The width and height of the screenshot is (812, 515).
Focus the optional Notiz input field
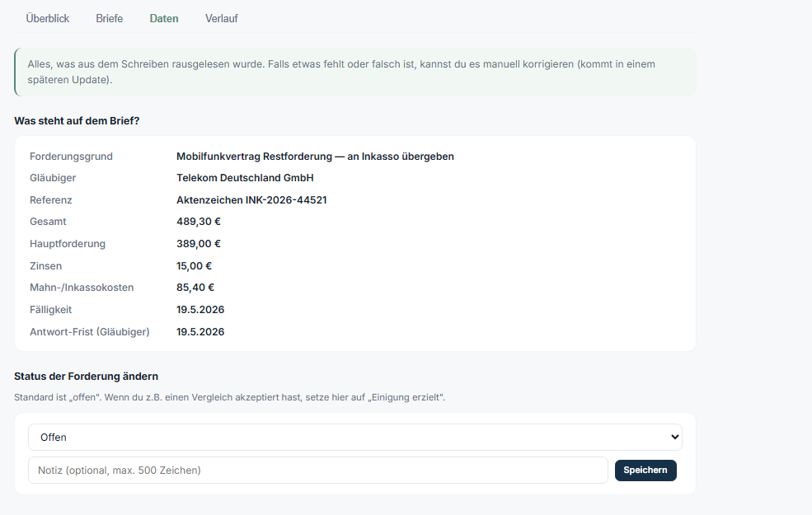318,470
